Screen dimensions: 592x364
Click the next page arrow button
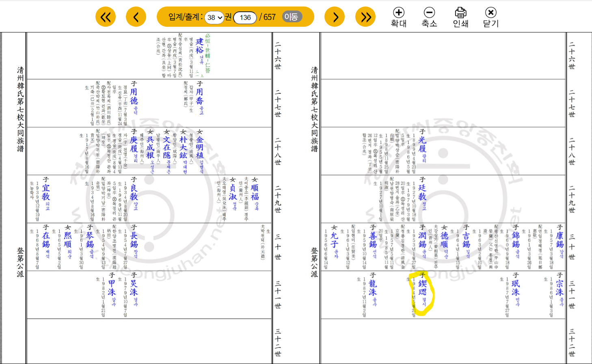coord(335,17)
